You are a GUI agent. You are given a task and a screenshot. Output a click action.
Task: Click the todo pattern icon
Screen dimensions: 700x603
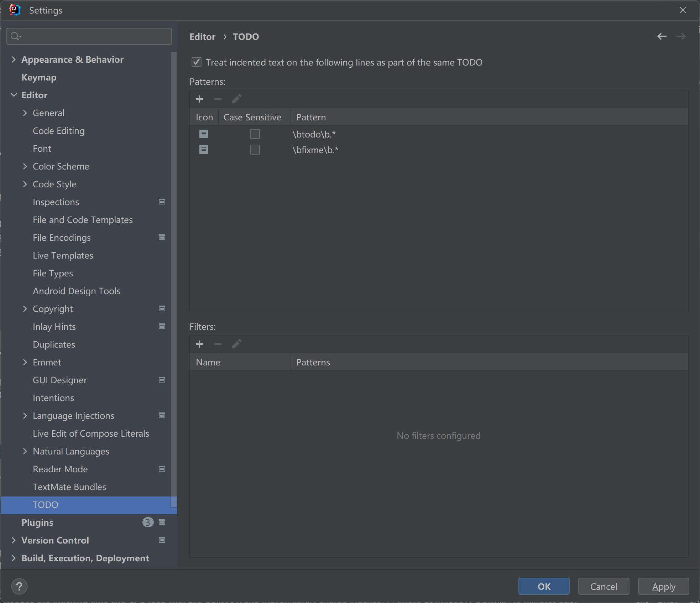204,134
